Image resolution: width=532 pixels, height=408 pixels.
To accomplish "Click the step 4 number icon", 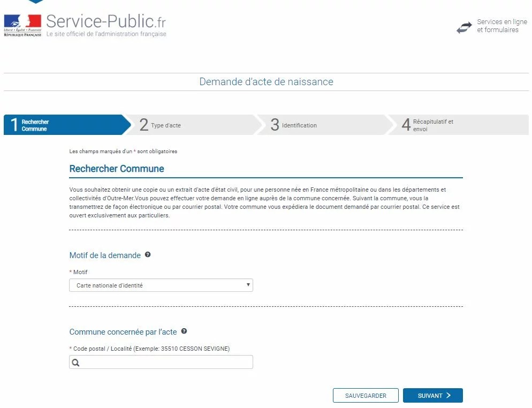I will [406, 124].
